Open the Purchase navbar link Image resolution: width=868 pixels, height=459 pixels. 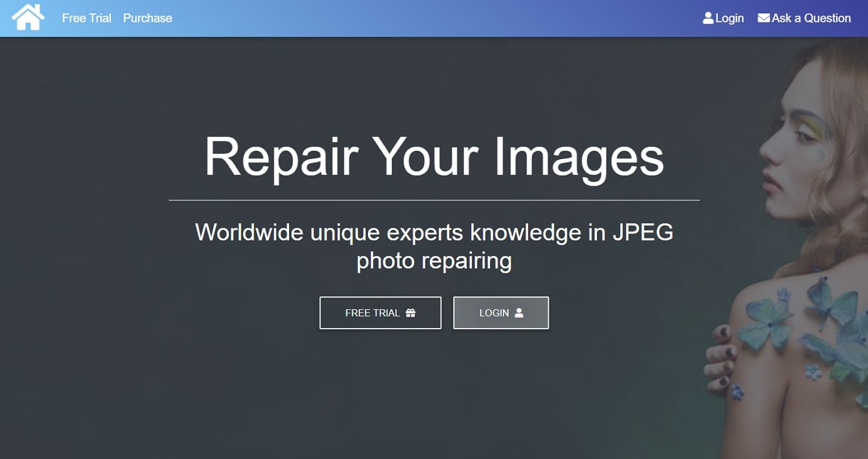[x=148, y=18]
